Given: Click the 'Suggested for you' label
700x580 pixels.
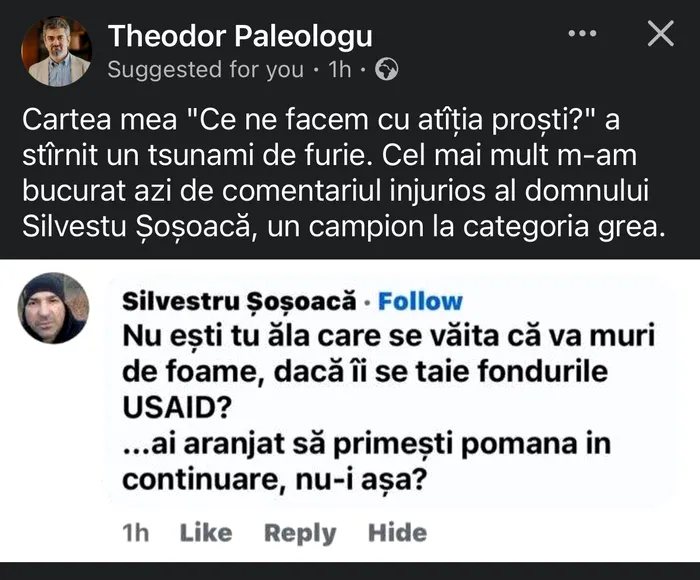Looking at the screenshot, I should [x=205, y=70].
